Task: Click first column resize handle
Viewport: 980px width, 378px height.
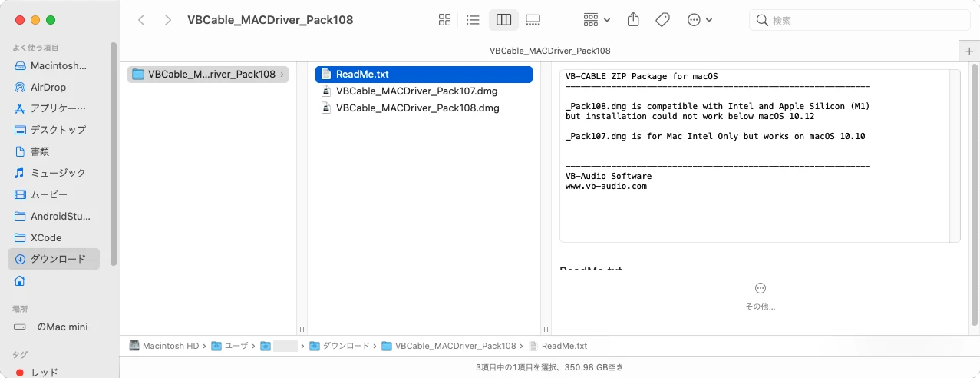Action: click(x=302, y=328)
